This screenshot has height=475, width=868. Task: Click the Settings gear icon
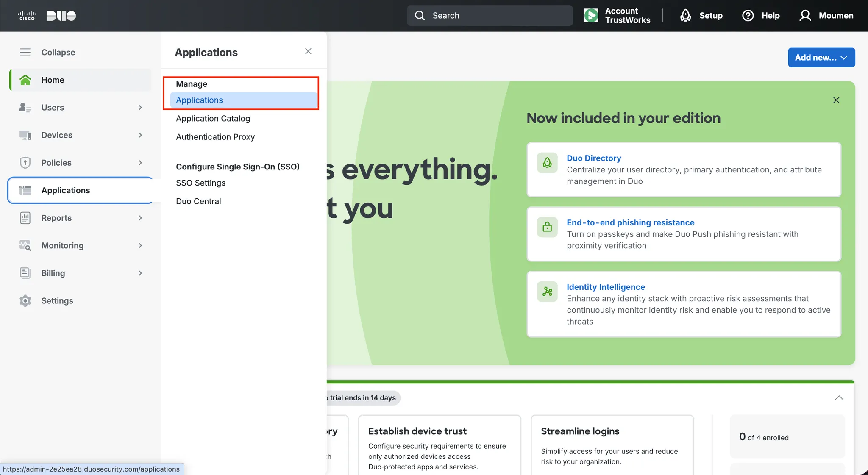click(25, 301)
